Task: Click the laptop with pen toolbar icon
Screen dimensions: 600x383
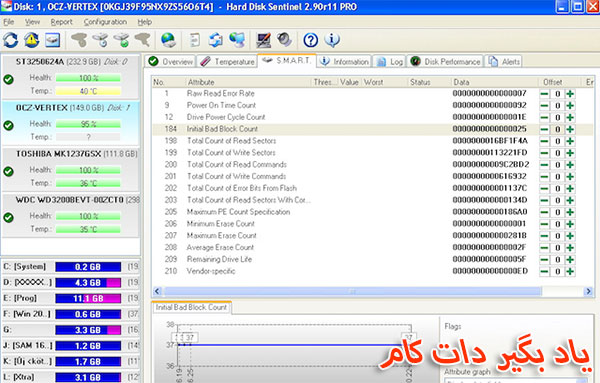Action: (x=264, y=40)
